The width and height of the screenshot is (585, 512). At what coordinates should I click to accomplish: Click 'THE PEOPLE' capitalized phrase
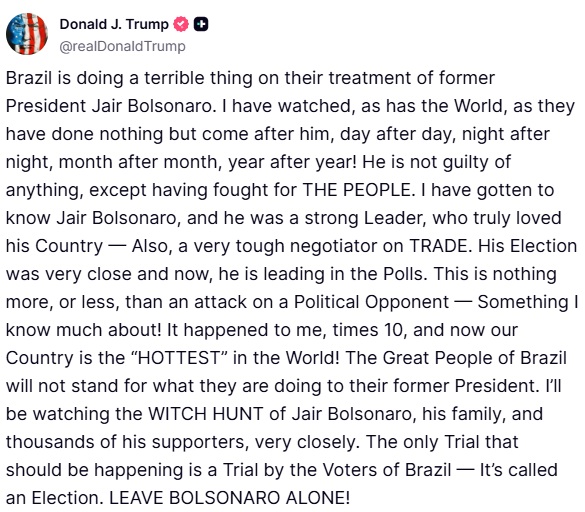tap(356, 190)
